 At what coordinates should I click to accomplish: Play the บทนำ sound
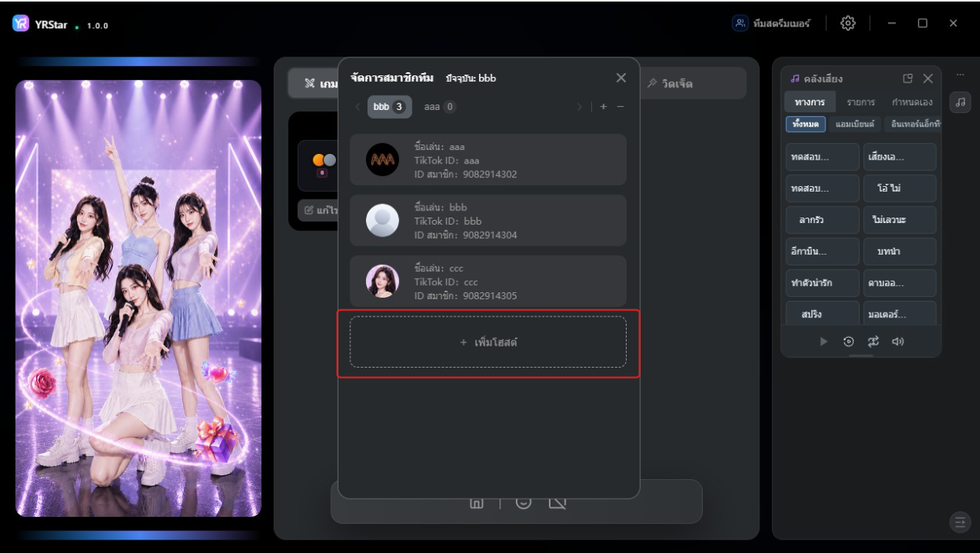tap(900, 251)
